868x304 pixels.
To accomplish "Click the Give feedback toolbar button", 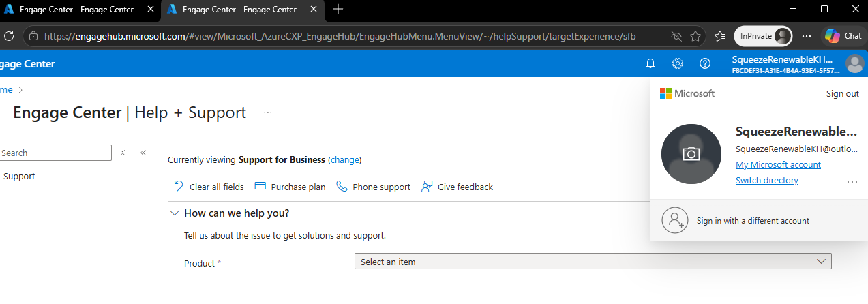I will coord(457,187).
